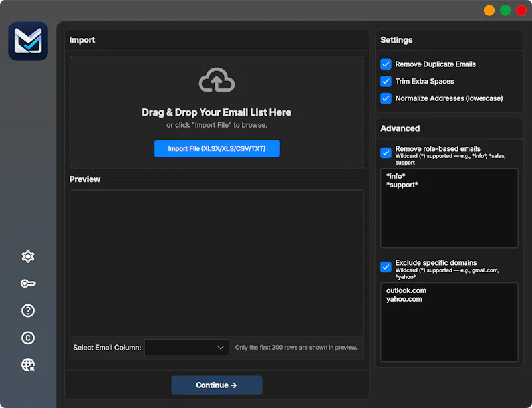This screenshot has width=532, height=408.
Task: Disable Normalize Addresses (lowercase) checkbox
Action: [x=386, y=98]
